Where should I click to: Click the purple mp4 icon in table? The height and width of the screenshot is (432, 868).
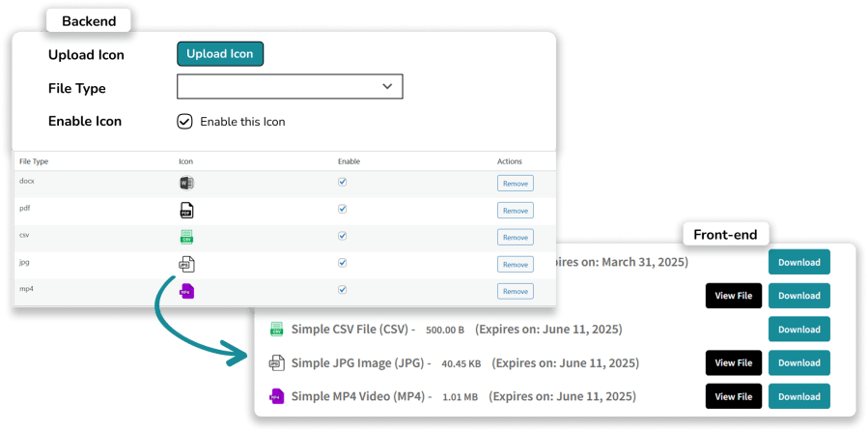click(x=186, y=290)
